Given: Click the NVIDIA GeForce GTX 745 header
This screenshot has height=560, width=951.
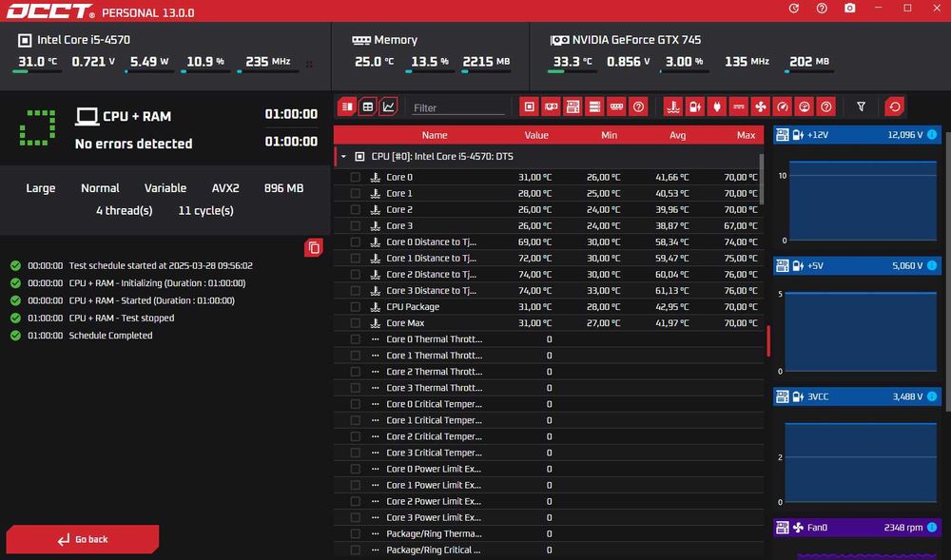Looking at the screenshot, I should 626,40.
